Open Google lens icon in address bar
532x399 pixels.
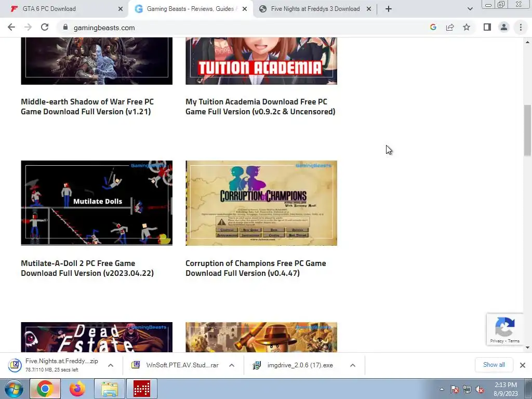tap(433, 28)
